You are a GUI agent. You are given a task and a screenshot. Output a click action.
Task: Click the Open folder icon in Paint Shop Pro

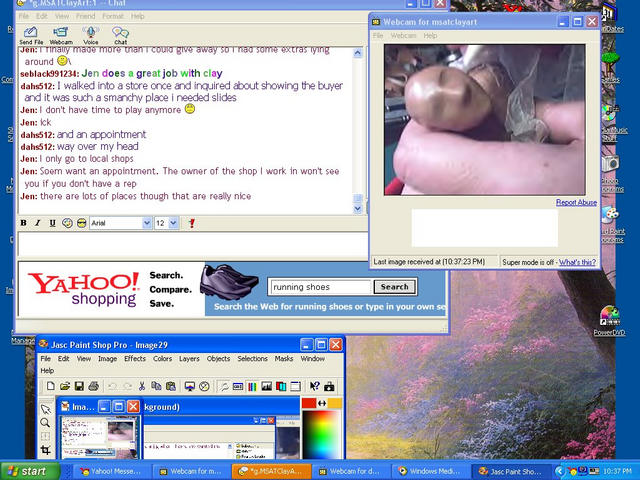point(65,386)
